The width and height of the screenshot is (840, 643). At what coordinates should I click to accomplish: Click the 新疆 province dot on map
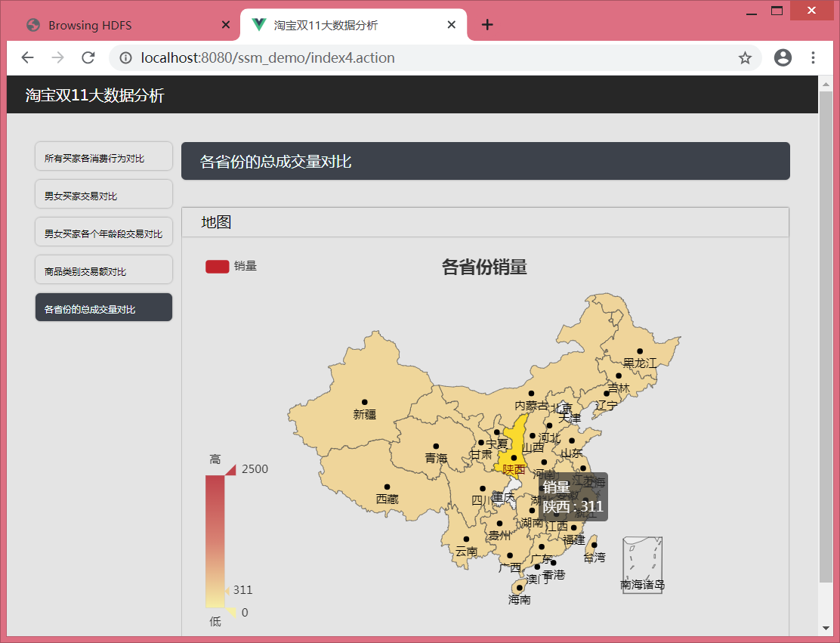pyautogui.click(x=364, y=402)
